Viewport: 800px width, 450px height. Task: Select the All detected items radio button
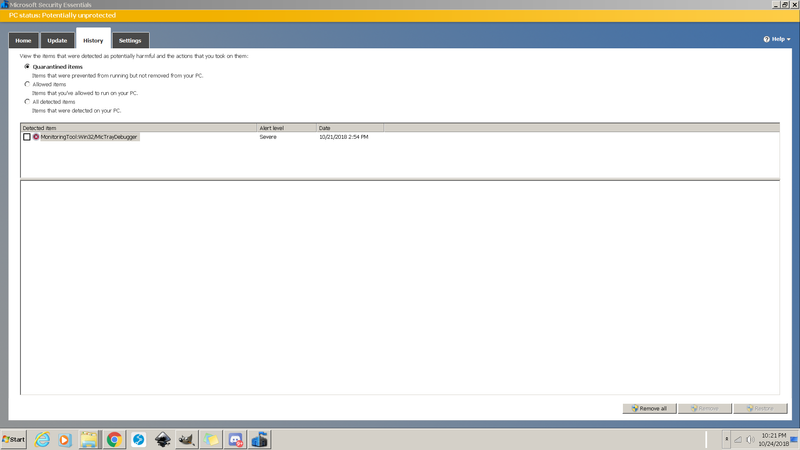pos(27,102)
